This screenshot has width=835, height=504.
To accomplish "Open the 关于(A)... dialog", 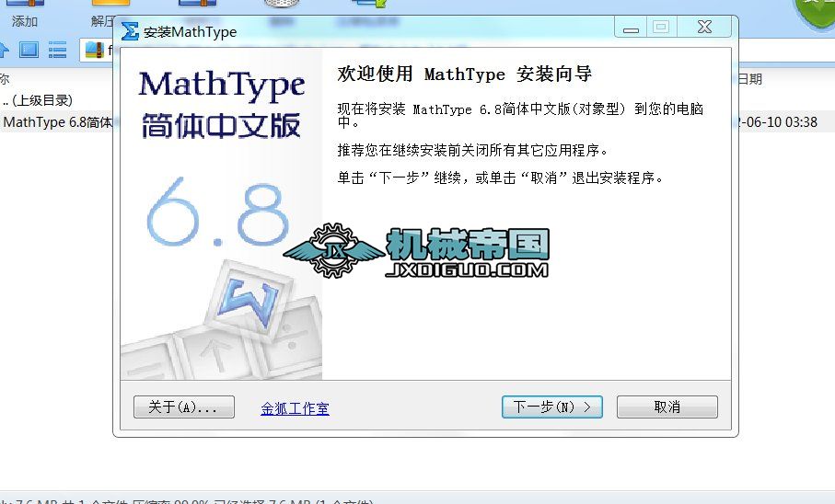I will point(184,407).
